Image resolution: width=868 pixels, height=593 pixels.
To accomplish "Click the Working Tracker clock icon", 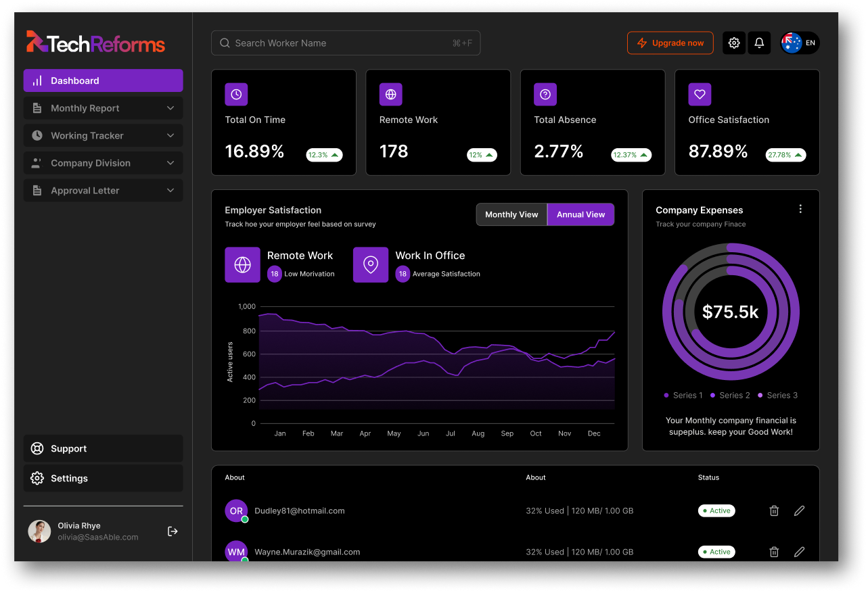I will point(37,135).
